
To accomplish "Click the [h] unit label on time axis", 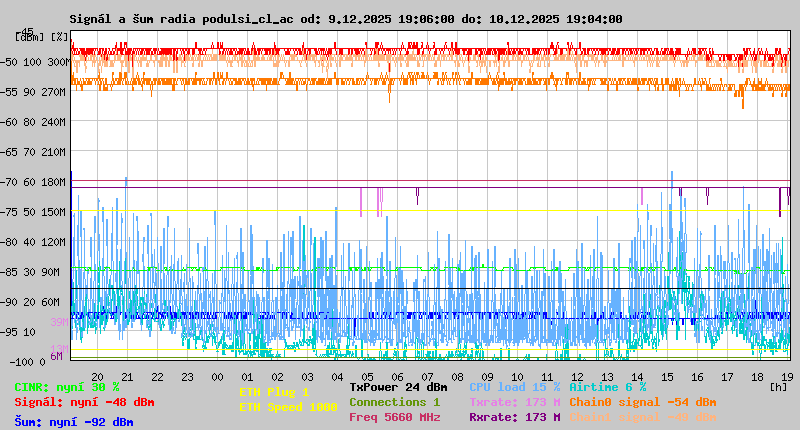I will click(x=778, y=386).
